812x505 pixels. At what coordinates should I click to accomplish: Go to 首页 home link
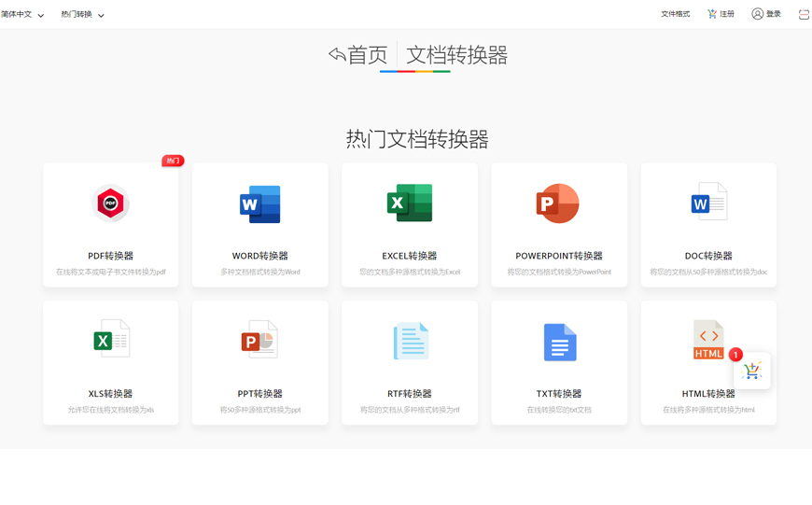pos(367,55)
